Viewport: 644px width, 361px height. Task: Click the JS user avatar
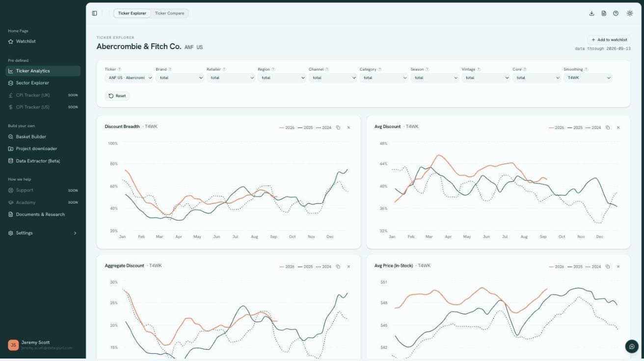13,345
